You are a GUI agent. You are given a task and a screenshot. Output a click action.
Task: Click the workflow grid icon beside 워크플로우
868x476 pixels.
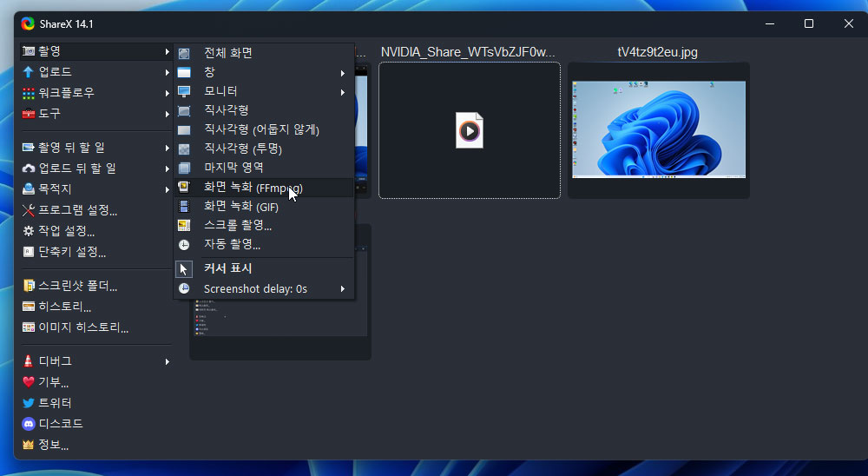click(x=29, y=93)
